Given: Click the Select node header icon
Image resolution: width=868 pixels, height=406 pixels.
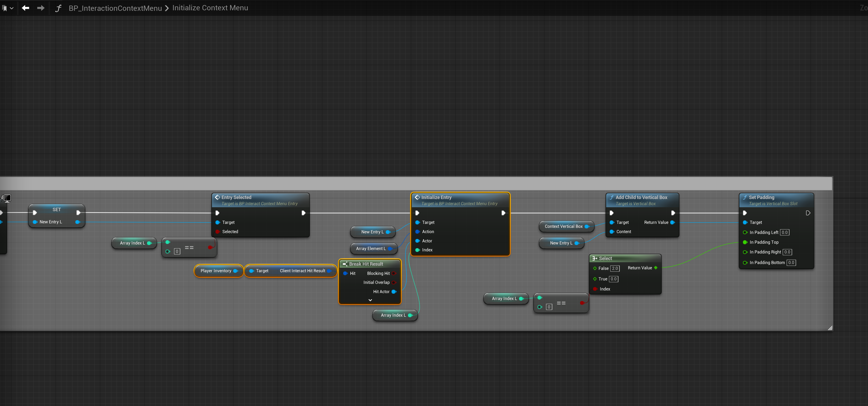Looking at the screenshot, I should pos(595,259).
